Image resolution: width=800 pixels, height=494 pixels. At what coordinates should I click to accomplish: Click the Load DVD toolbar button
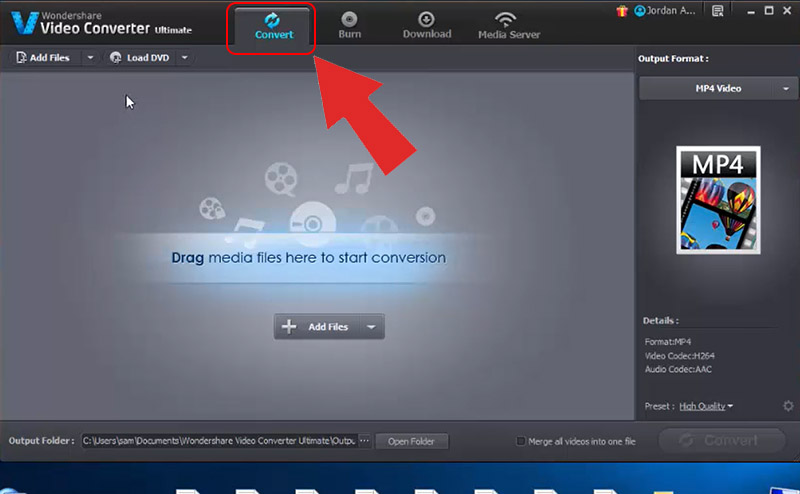(x=141, y=58)
